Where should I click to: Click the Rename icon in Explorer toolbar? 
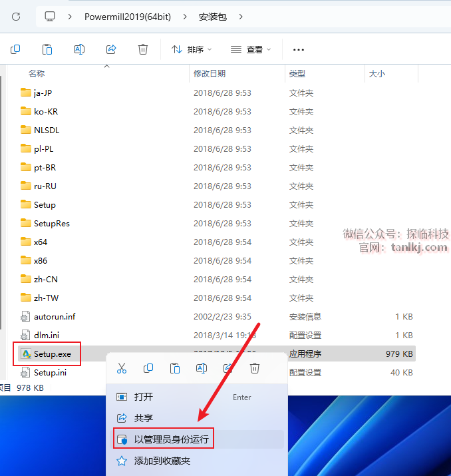pyautogui.click(x=79, y=49)
